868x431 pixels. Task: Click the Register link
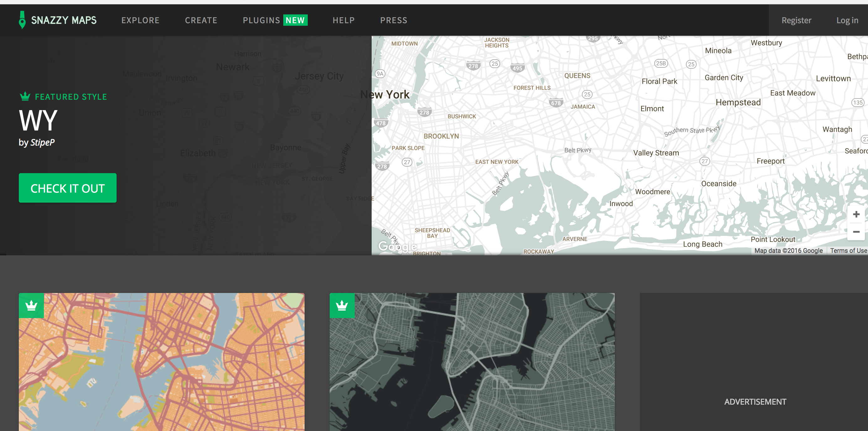(796, 20)
